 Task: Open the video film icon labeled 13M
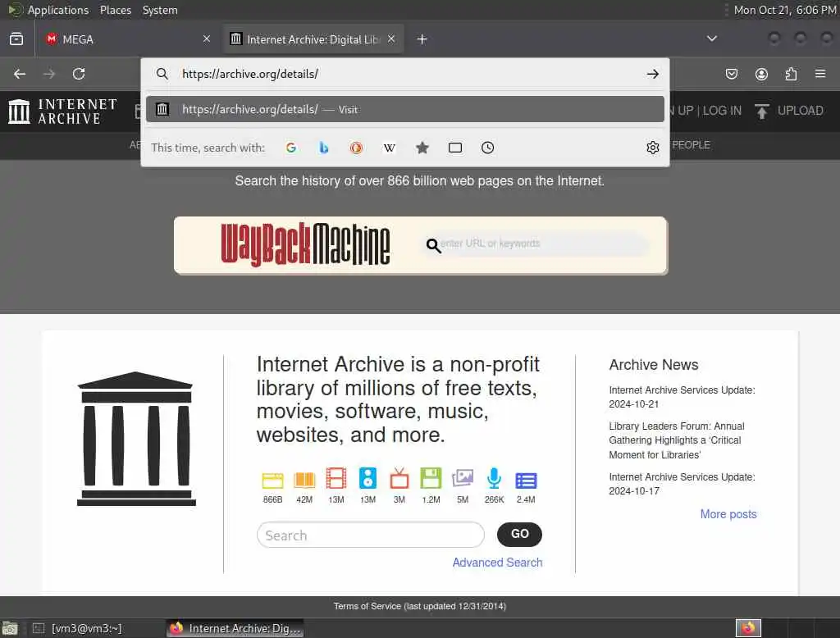[x=336, y=478]
